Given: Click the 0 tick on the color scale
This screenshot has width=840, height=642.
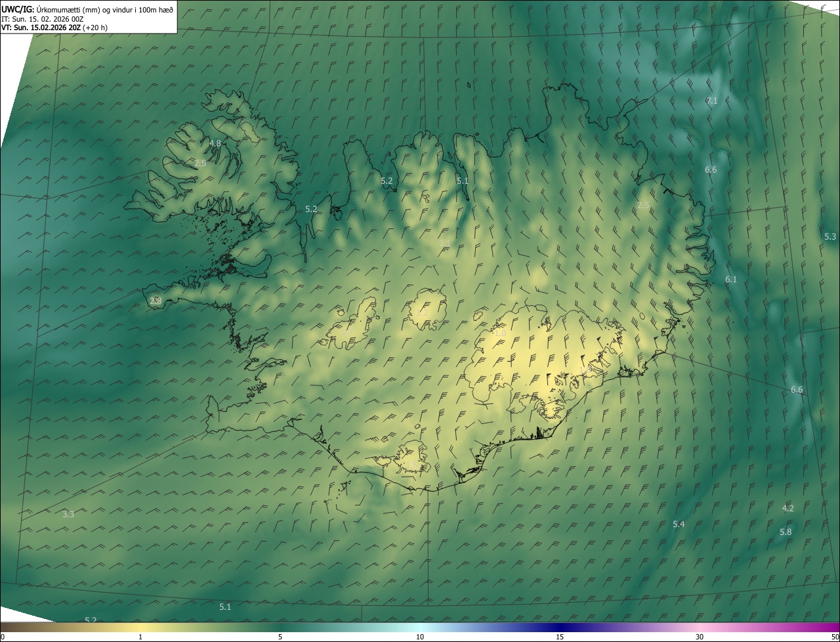Looking at the screenshot, I should (3, 637).
